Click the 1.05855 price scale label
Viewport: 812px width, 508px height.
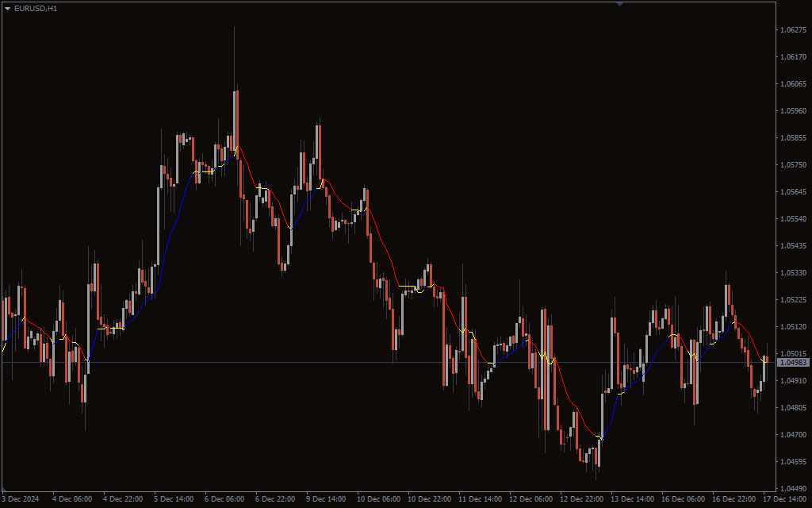point(794,138)
